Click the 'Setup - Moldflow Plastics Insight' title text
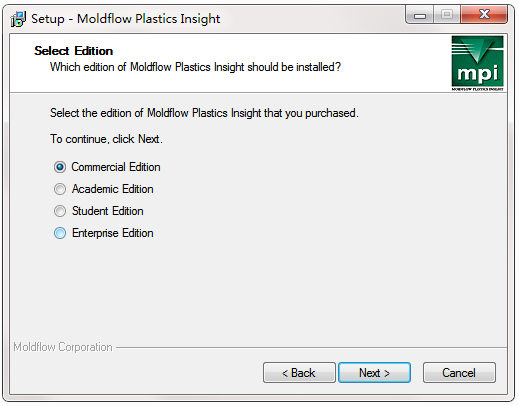The height and width of the screenshot is (406, 519). coord(126,19)
